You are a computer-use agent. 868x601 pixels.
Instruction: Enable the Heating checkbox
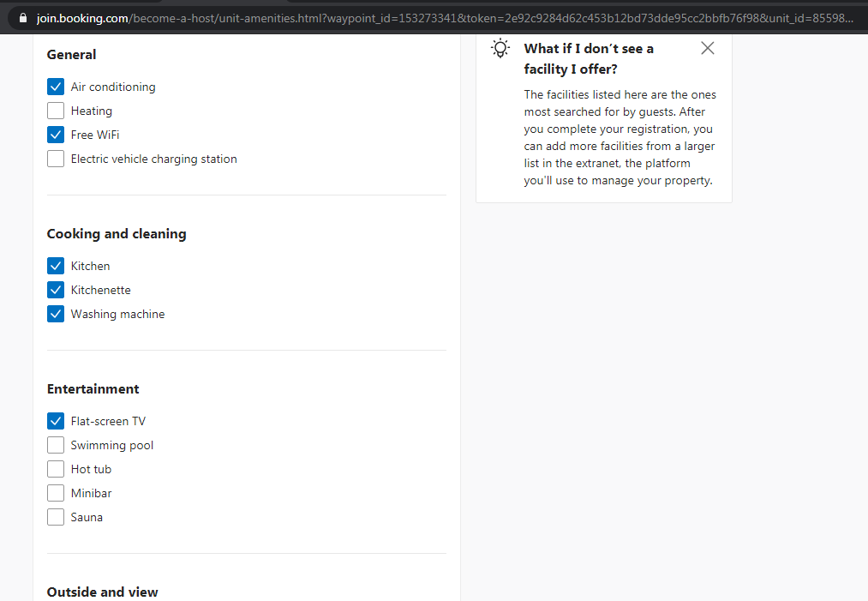click(x=56, y=111)
